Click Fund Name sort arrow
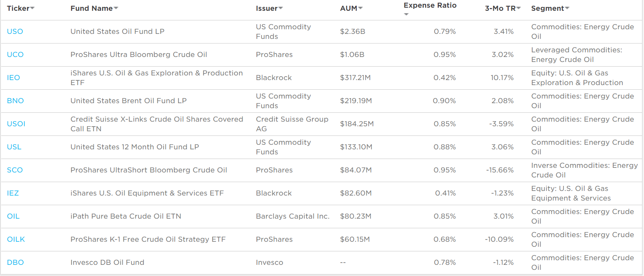 point(116,8)
